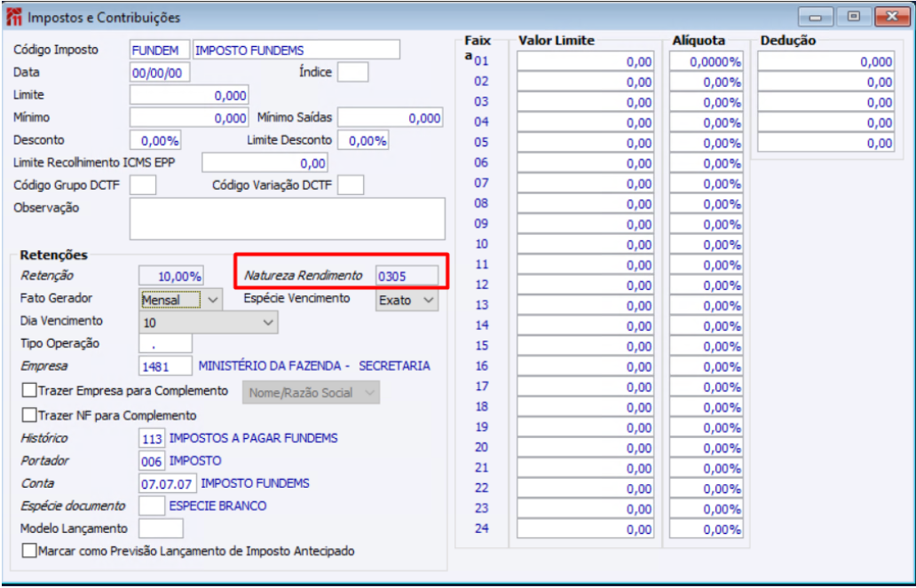This screenshot has width=916, height=588.
Task: Click IMPOSTO FUNDEMS text beside Conta
Action: pos(256,483)
